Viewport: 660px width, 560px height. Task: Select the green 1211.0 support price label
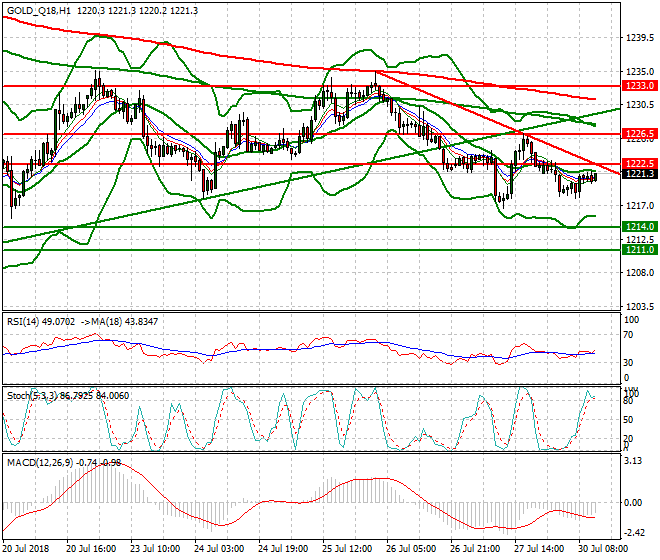click(640, 250)
